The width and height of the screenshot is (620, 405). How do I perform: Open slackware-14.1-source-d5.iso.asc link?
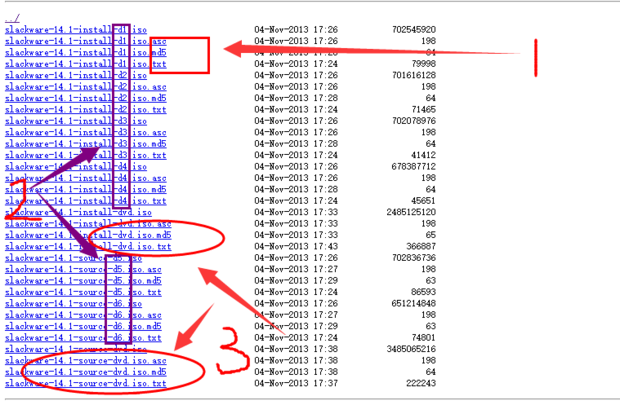pos(83,269)
